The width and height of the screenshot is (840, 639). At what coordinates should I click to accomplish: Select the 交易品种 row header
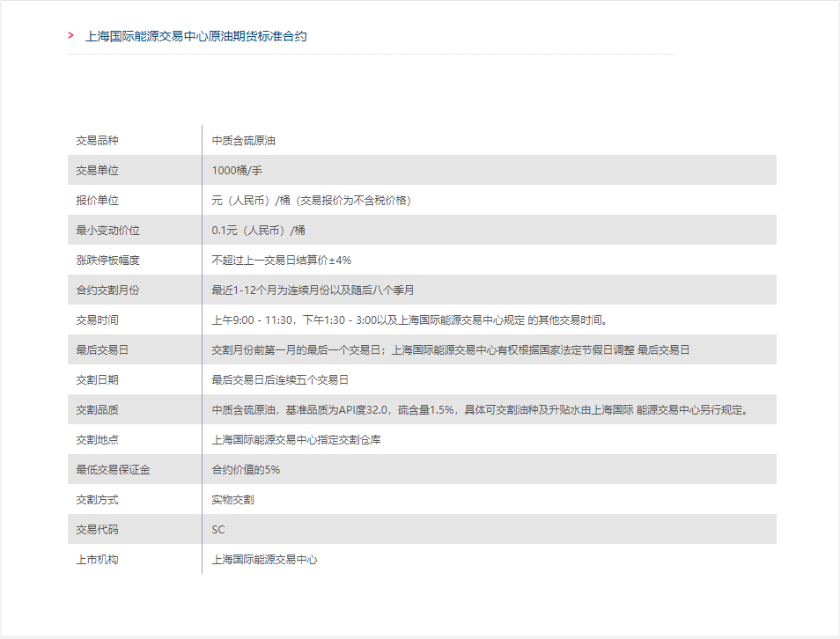point(94,140)
